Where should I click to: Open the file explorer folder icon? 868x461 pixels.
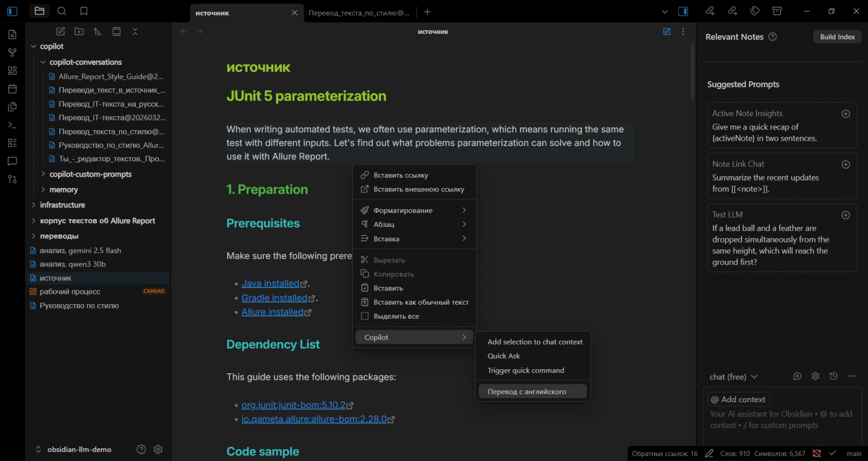coord(40,11)
